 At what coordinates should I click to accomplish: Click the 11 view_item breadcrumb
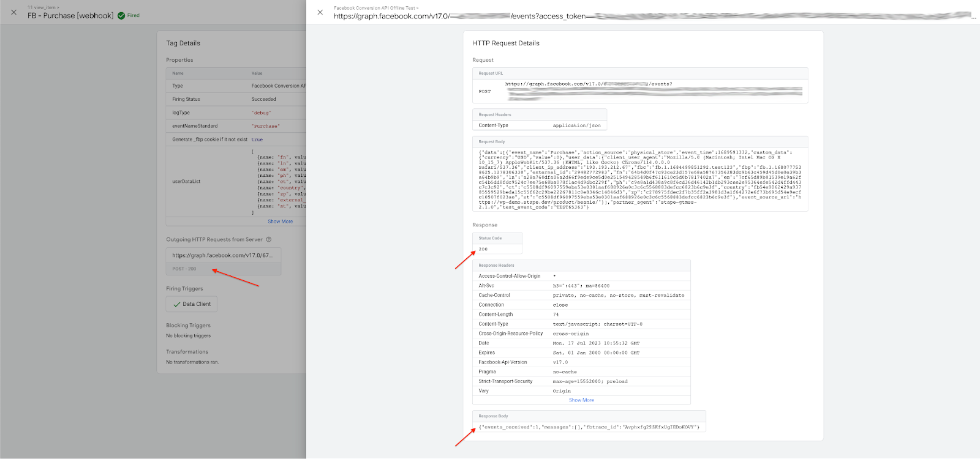click(x=43, y=7)
